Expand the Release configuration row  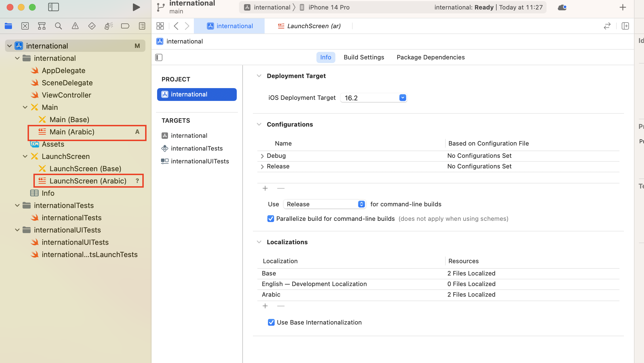262,166
